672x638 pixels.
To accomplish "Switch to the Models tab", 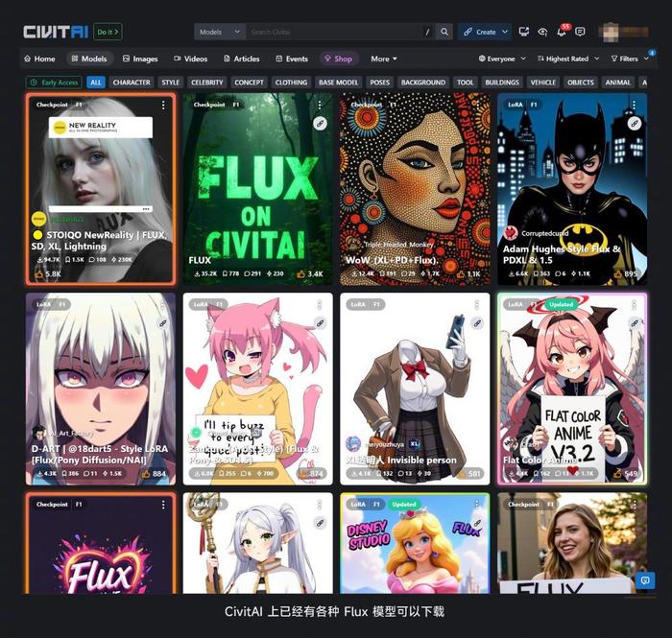I will [x=89, y=59].
